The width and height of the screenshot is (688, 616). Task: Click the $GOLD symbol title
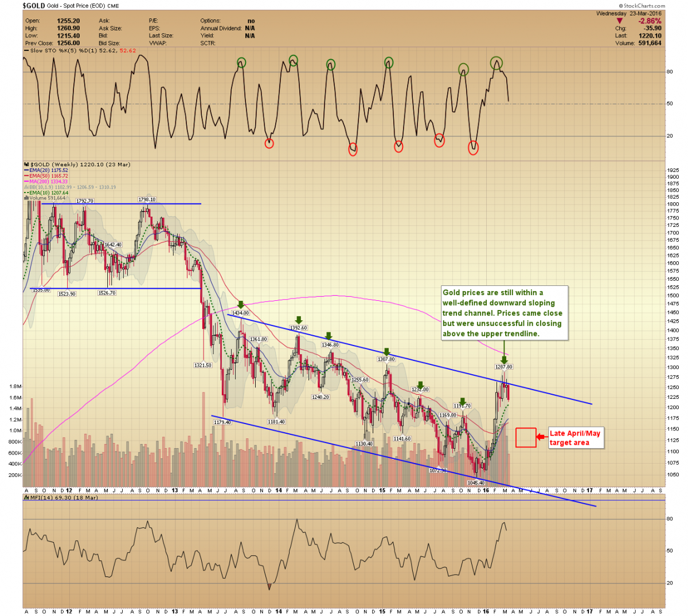(34, 6)
